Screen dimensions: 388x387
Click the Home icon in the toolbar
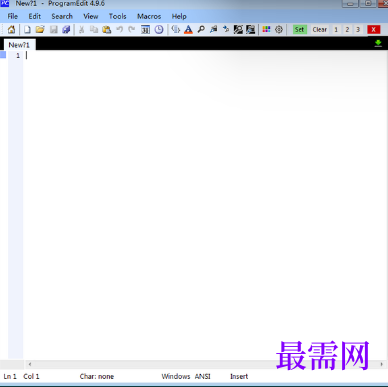[11, 30]
